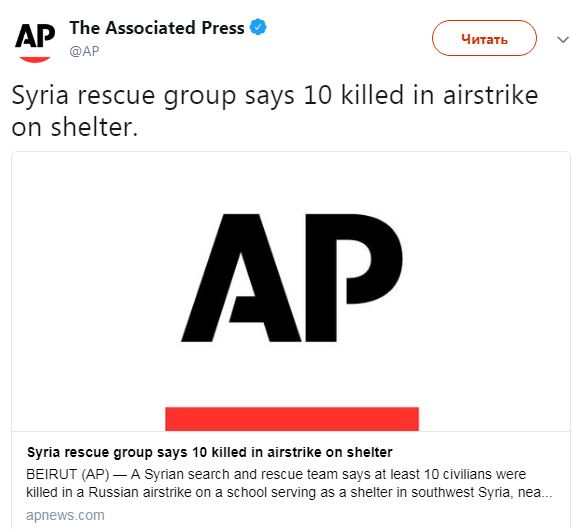572x529 pixels.
Task: Follow AP with the Читать button
Action: [x=484, y=38]
